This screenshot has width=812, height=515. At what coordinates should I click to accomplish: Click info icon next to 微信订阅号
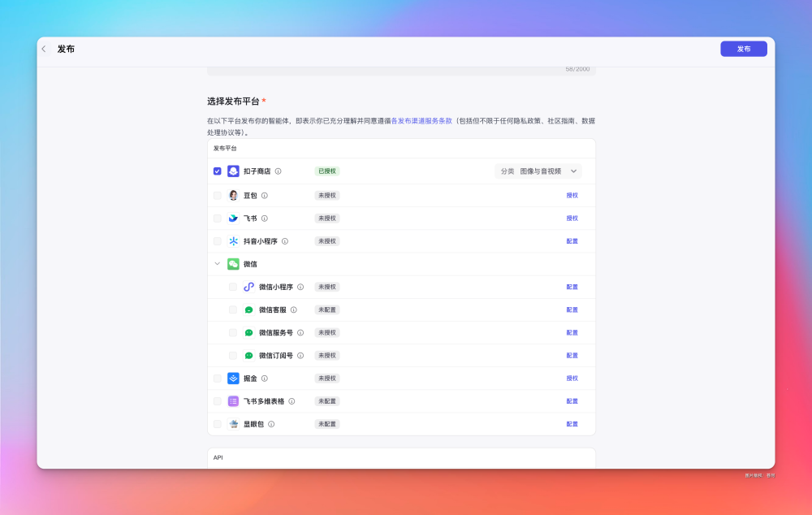tap(300, 355)
